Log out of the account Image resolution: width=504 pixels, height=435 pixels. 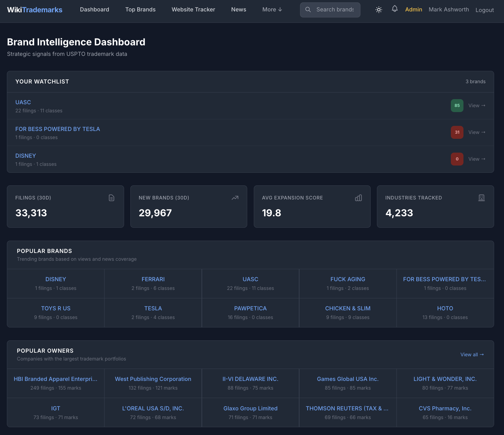[x=484, y=10]
